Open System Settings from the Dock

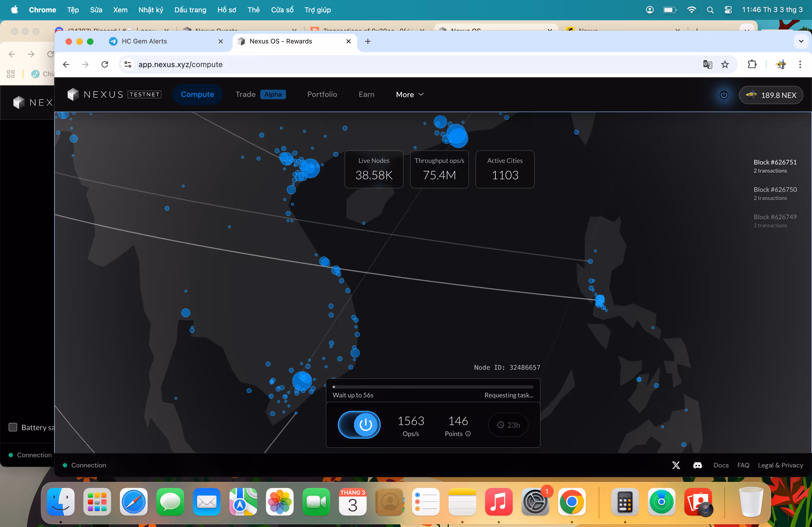(x=535, y=502)
